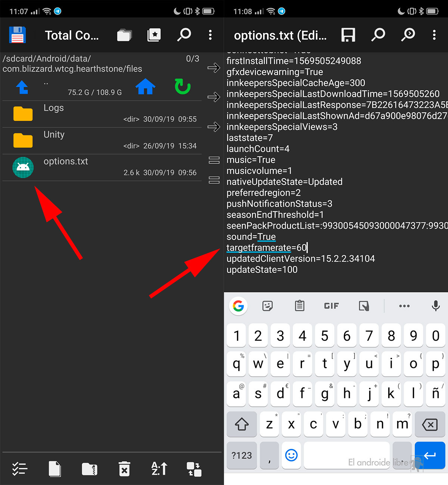Screen dimensions: 448x485
Task: Tap the editor's find-next magnifier icon
Action: (x=408, y=35)
